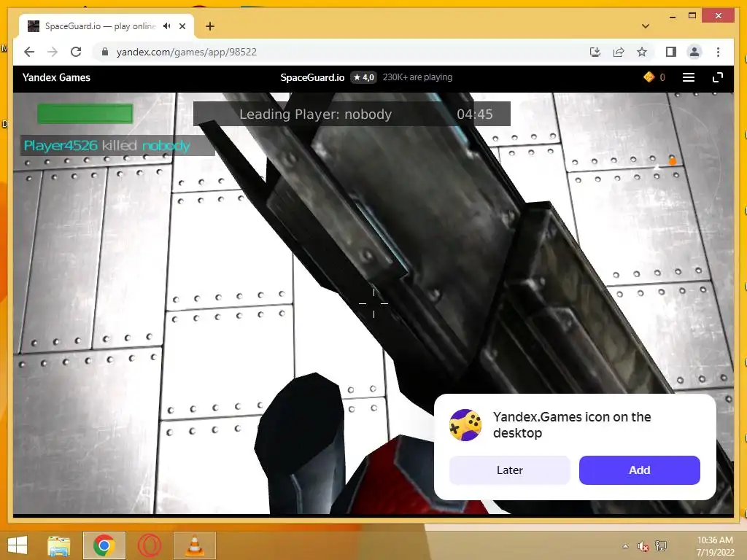
Task: Switch to Chrome on the taskbar
Action: pos(104,545)
